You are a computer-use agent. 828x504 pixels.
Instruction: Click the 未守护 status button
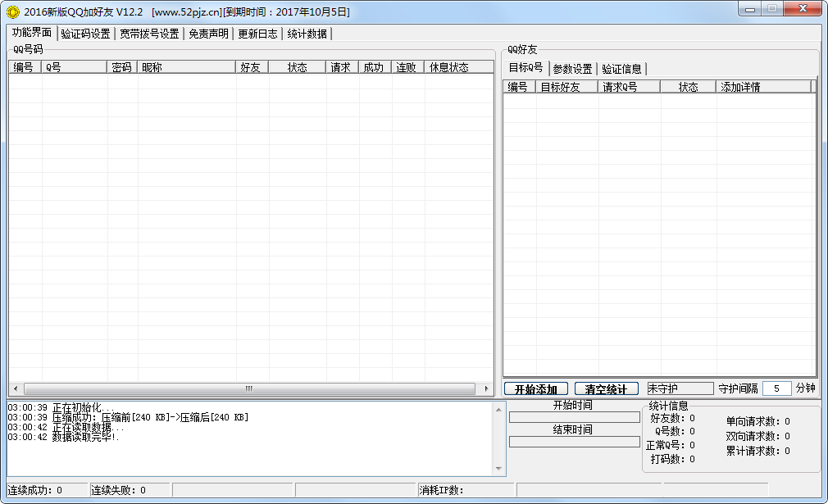pos(680,388)
